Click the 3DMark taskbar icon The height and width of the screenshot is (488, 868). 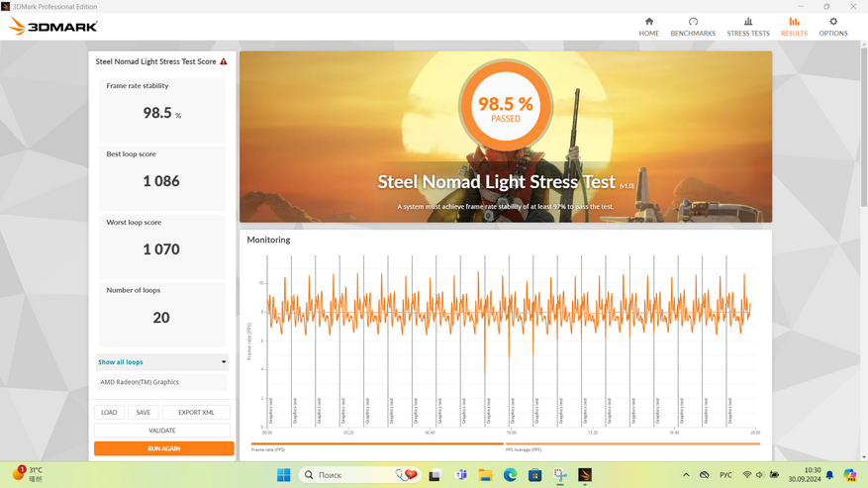585,475
